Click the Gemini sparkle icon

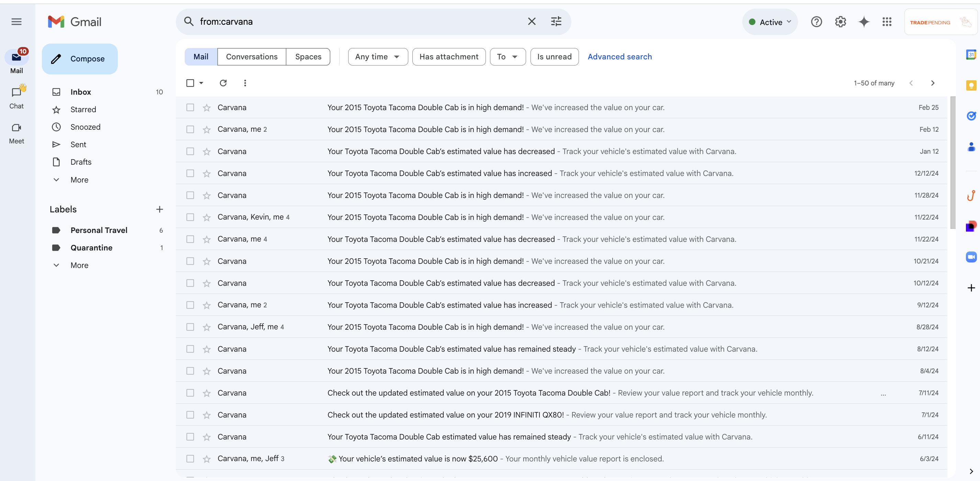click(864, 22)
